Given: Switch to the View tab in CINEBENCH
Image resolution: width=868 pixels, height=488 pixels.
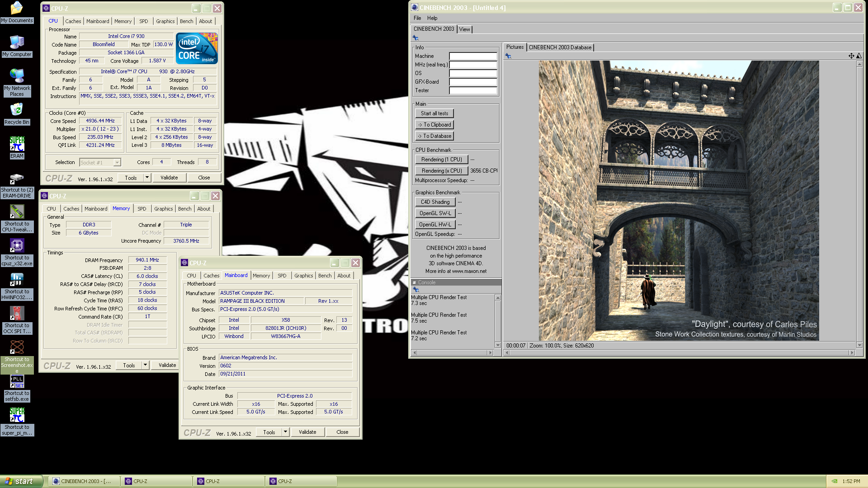Looking at the screenshot, I should 464,29.
